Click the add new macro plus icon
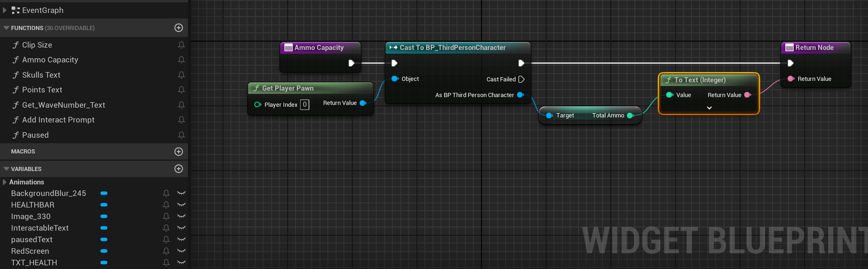Image resolution: width=868 pixels, height=269 pixels. 179,152
